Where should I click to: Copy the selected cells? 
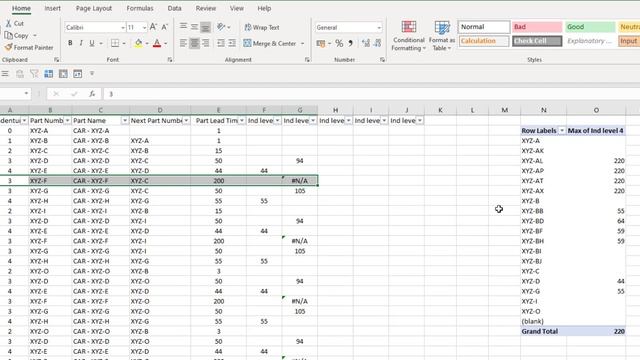click(x=17, y=36)
